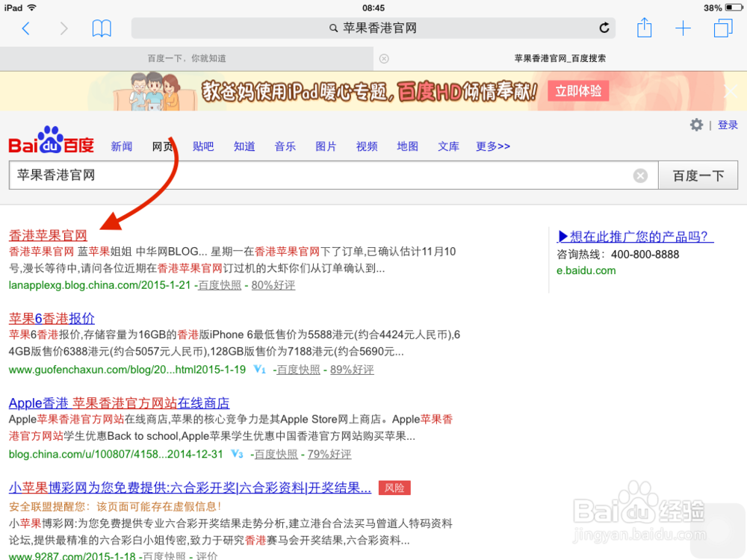Click 百度一下 search button

click(698, 175)
